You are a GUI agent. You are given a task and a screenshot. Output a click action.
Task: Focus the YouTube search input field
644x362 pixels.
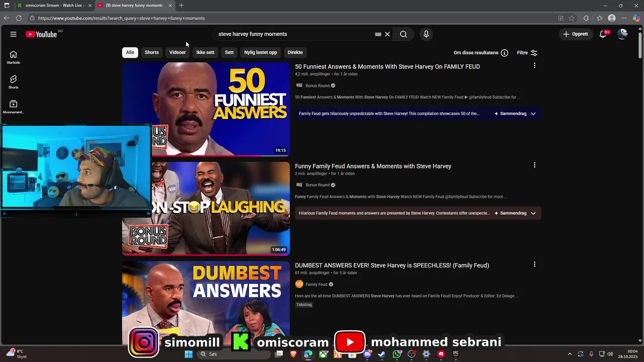coord(294,34)
